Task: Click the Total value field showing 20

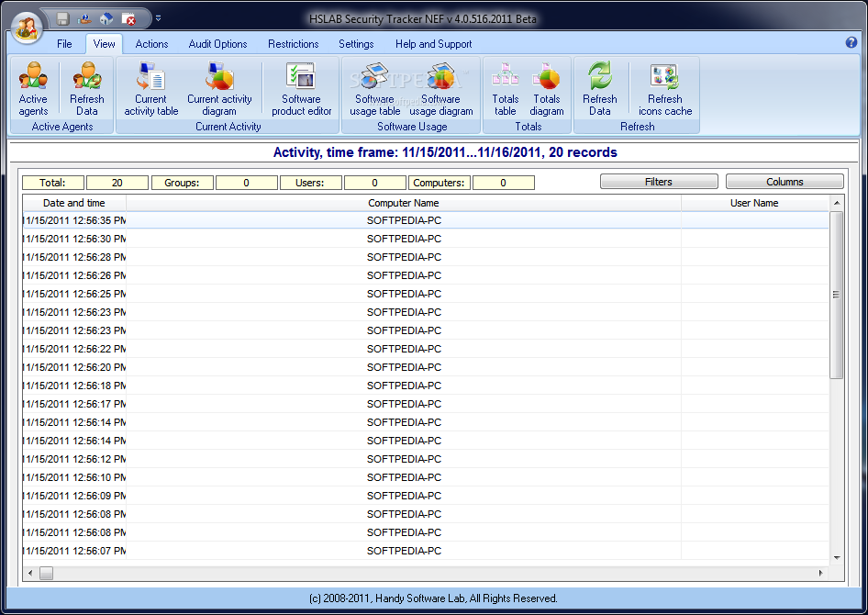Action: point(117,183)
